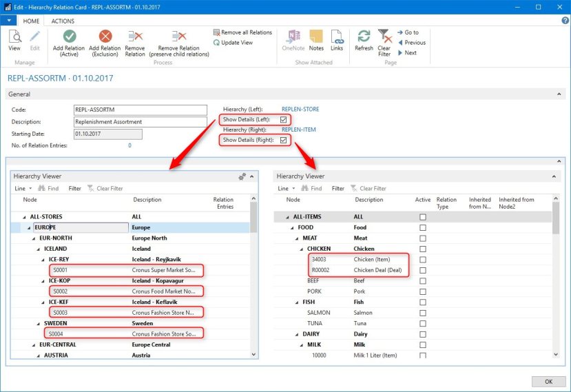Switch to the ACTIONS ribbon tab
Viewport: 571px width, 392px height.
[63, 21]
